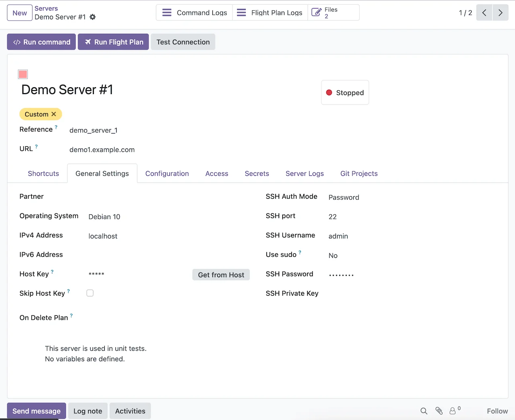
Task: Click the Run Flight Plan plane icon
Action: [89, 42]
